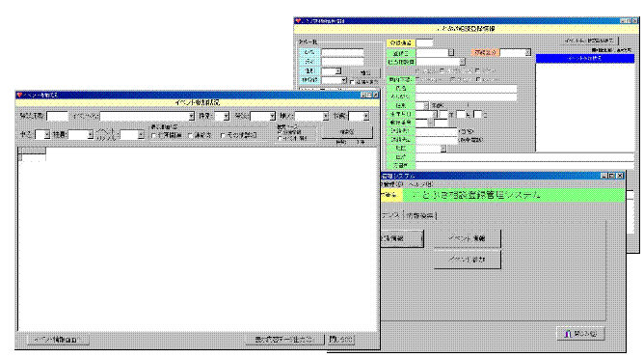The image size is (644, 358).
Task: Click the event info button at the front window bottom
Action: pos(58,340)
